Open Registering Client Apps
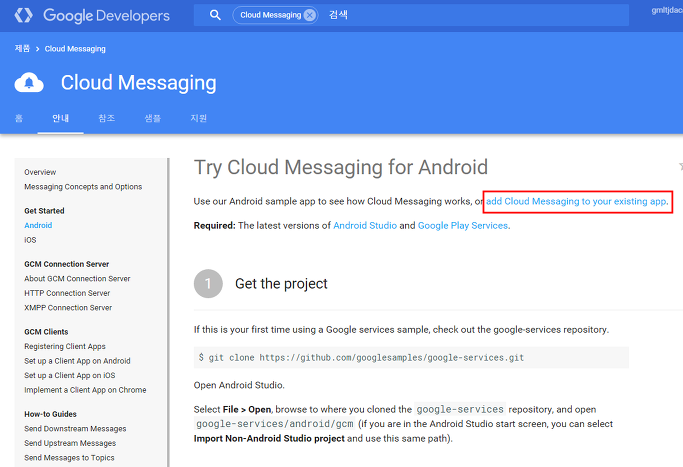 (65, 346)
